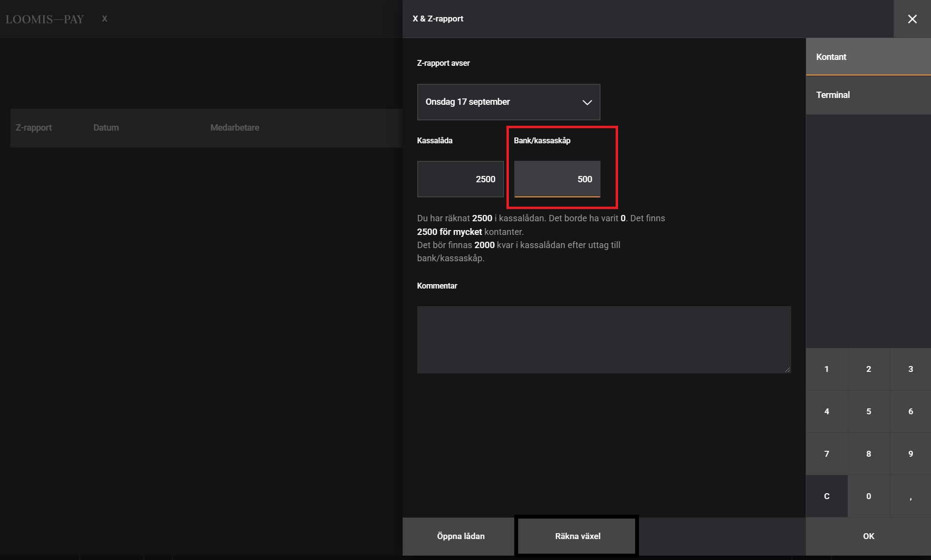
Task: Click the Medarbetare column header
Action: point(234,128)
